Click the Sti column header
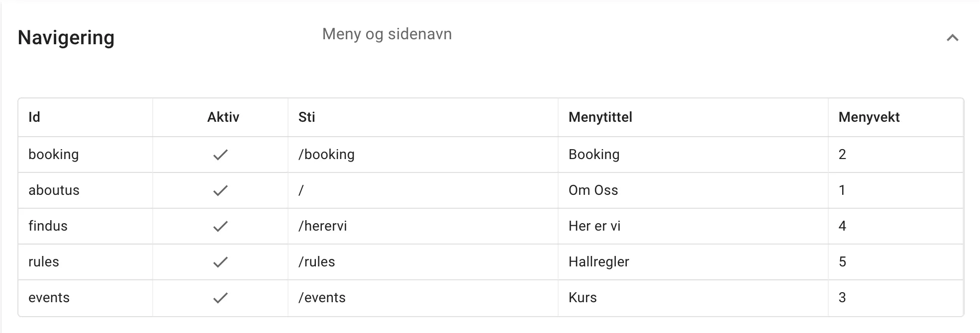The height and width of the screenshot is (333, 980). 306,117
